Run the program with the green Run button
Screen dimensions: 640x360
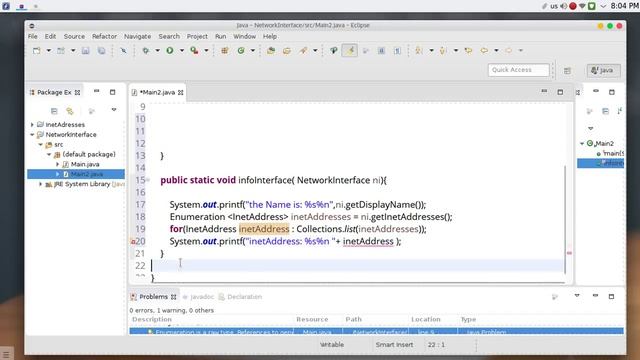[170, 51]
